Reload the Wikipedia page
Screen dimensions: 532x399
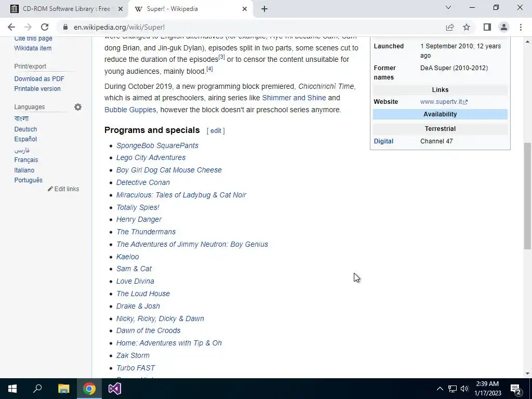(x=45, y=27)
